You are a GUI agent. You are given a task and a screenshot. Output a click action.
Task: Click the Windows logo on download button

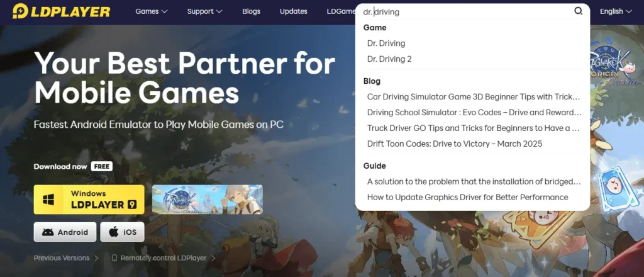[x=49, y=200]
